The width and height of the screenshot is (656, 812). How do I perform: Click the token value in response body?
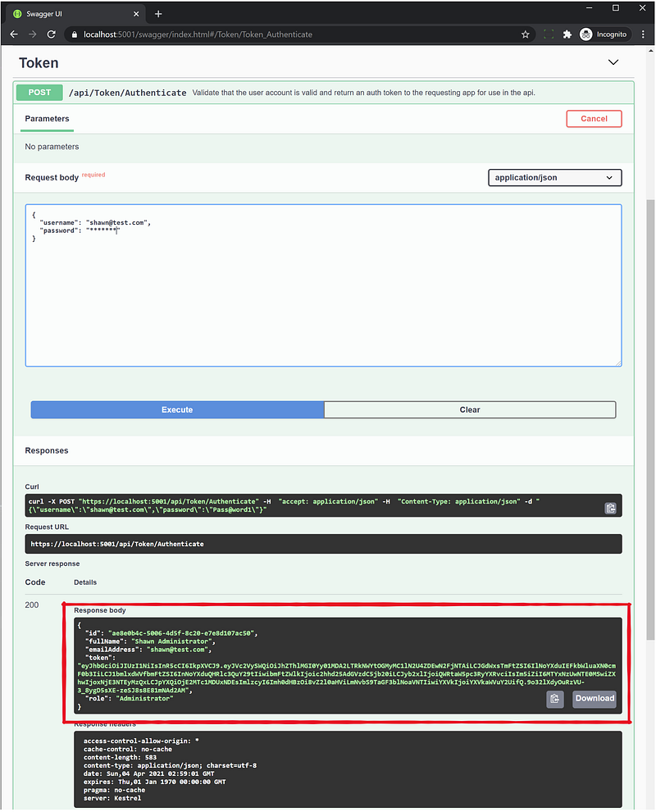[x=346, y=677]
